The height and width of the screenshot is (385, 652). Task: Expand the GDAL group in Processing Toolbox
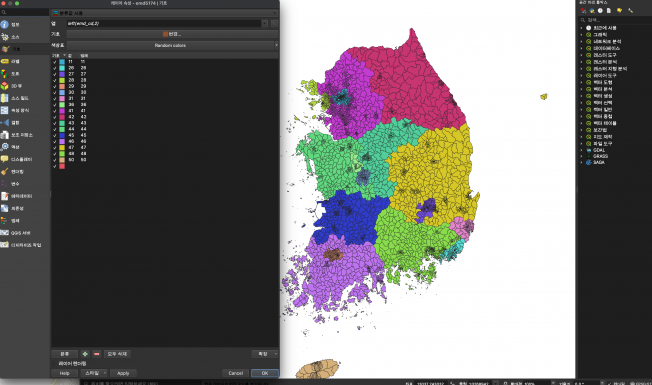pos(581,150)
